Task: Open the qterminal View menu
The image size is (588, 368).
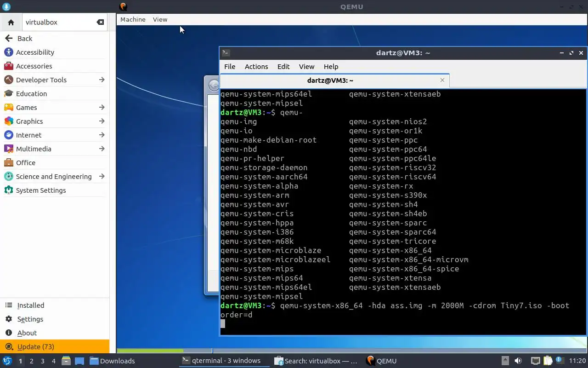Action: point(306,66)
